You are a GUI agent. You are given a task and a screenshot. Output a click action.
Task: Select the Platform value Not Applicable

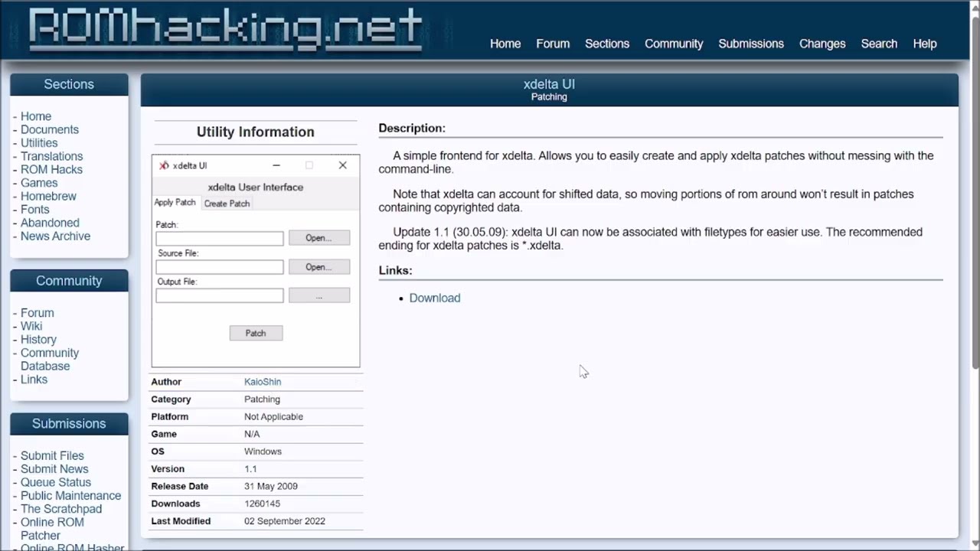(x=273, y=417)
